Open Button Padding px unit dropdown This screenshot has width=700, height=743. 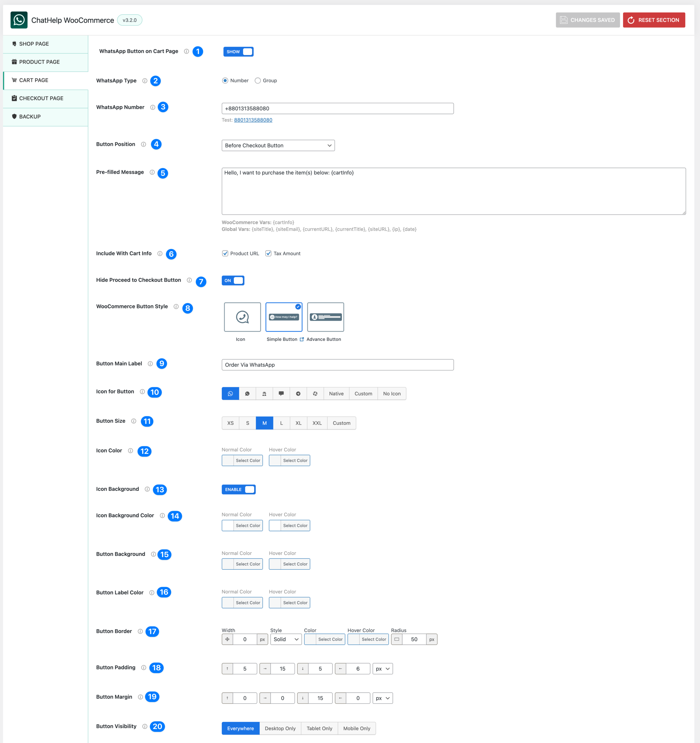click(382, 669)
